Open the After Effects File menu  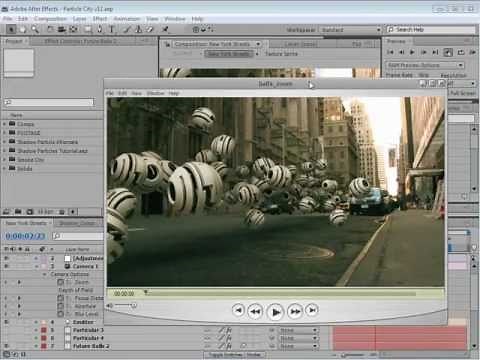click(x=7, y=19)
